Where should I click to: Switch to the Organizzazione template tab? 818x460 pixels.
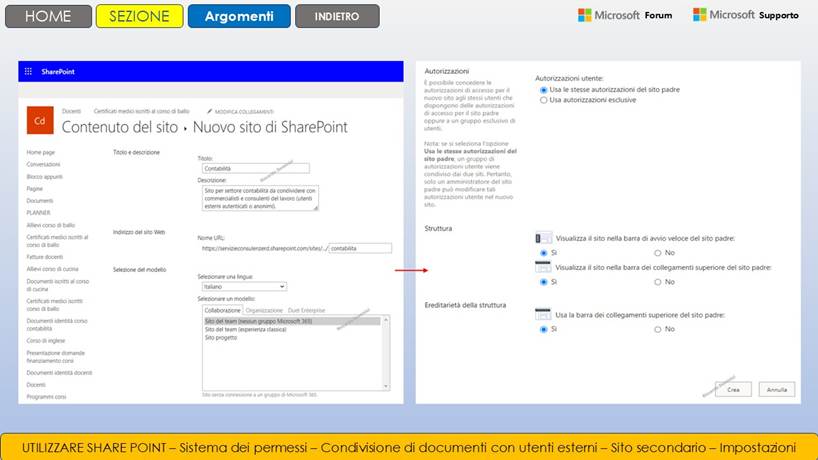264,310
